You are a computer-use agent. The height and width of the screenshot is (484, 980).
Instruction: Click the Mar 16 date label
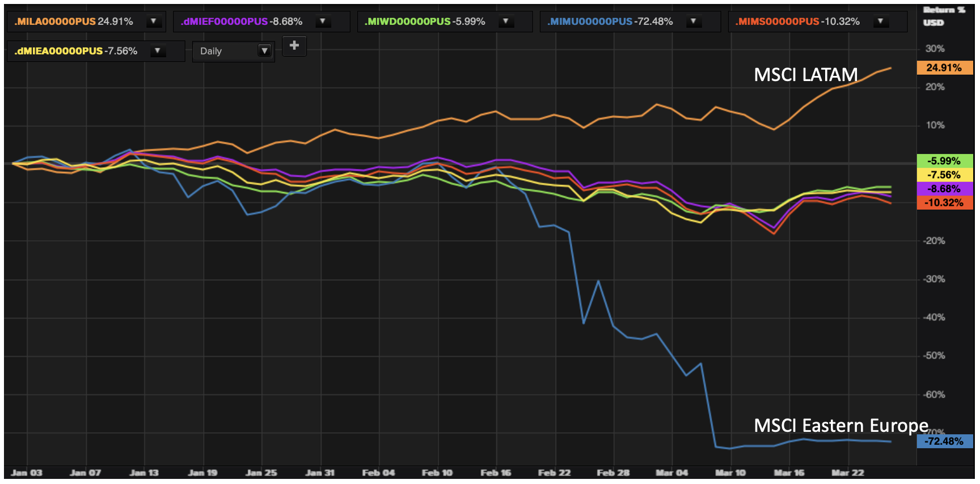tap(789, 473)
